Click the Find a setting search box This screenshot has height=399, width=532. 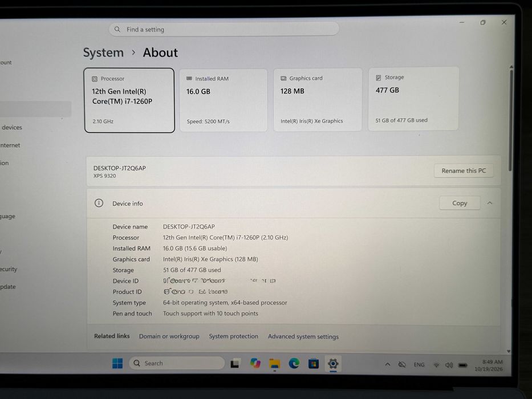(x=224, y=29)
